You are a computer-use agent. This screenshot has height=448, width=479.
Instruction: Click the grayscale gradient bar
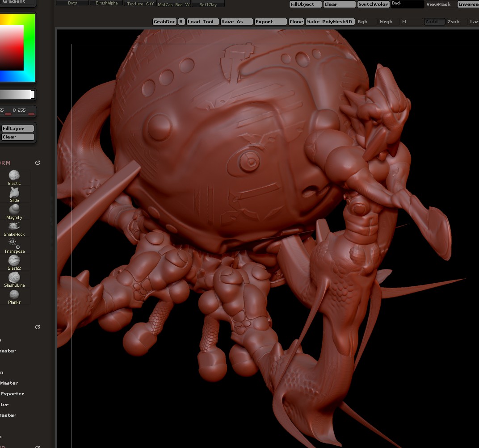click(x=17, y=94)
